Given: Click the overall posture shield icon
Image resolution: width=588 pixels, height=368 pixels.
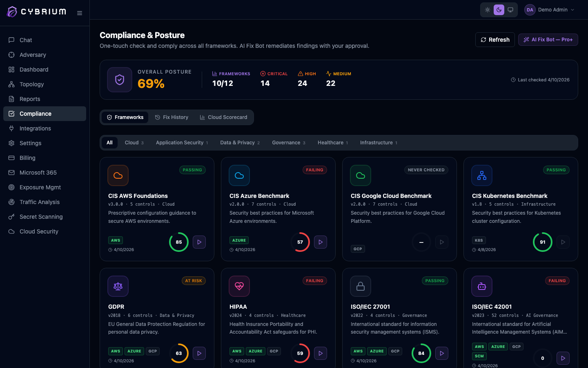Looking at the screenshot, I should pos(120,80).
